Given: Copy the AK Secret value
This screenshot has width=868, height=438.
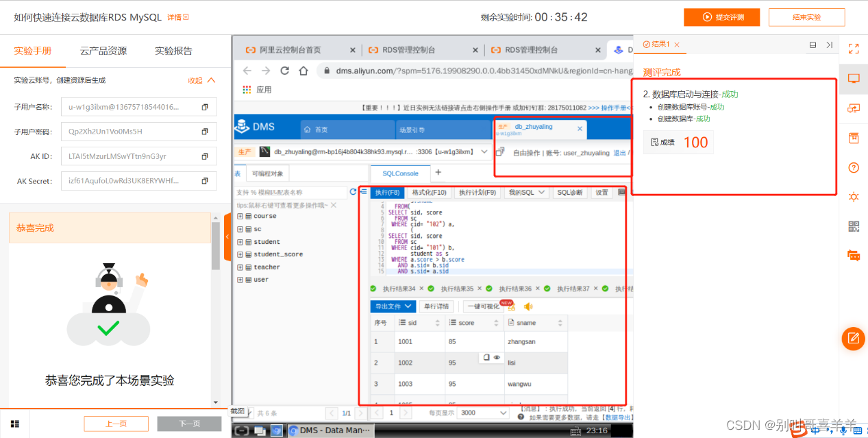Looking at the screenshot, I should [x=204, y=181].
